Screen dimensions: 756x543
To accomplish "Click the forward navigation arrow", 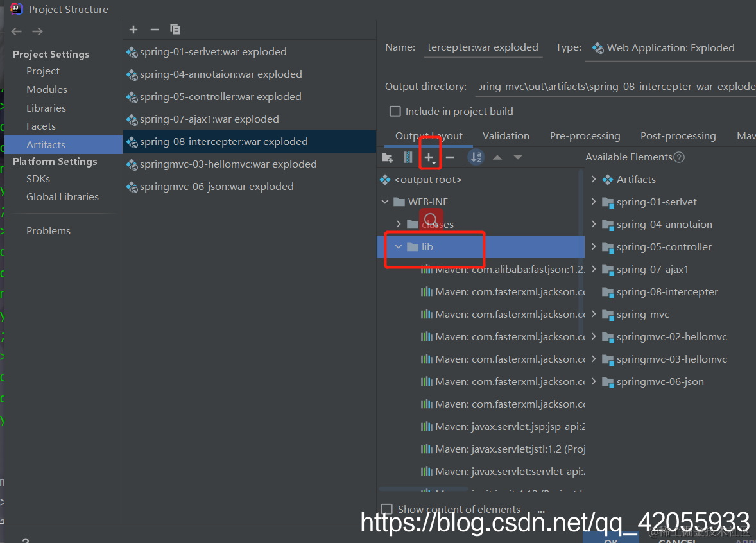I will pos(38,31).
